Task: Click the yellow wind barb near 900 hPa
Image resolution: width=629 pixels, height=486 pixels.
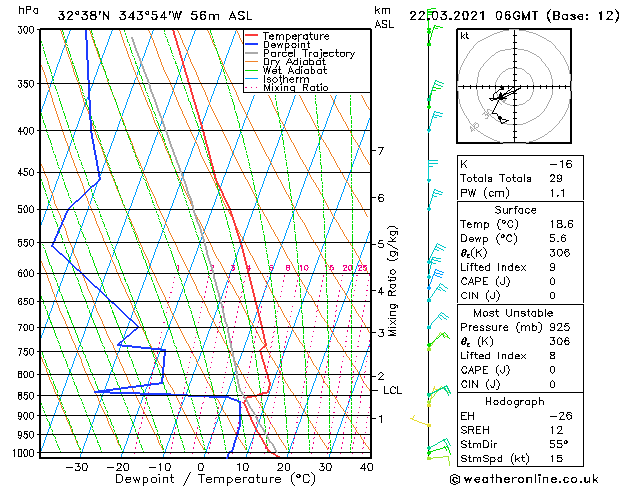Action: click(420, 421)
